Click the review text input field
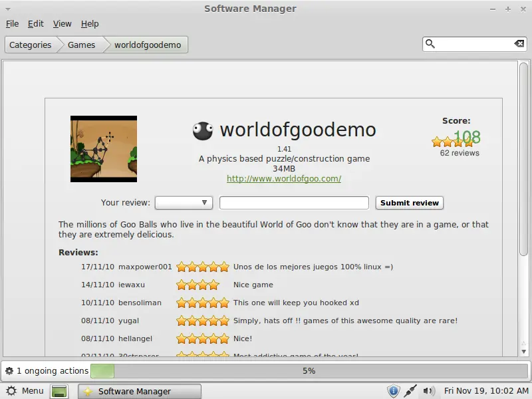Image resolution: width=532 pixels, height=399 pixels. (x=294, y=203)
